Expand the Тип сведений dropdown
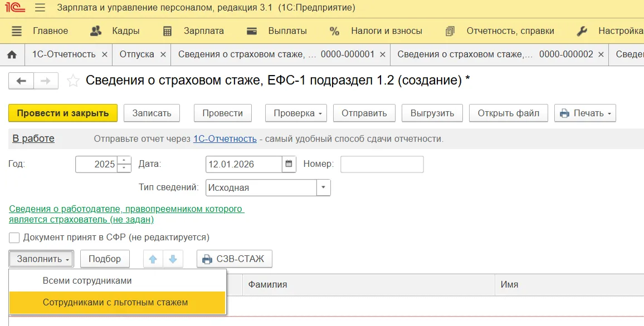 324,188
